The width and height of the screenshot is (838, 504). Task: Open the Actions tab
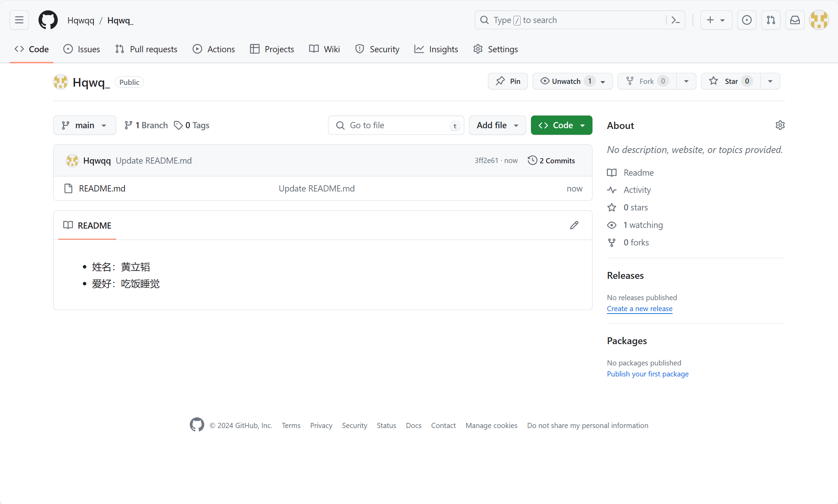214,49
